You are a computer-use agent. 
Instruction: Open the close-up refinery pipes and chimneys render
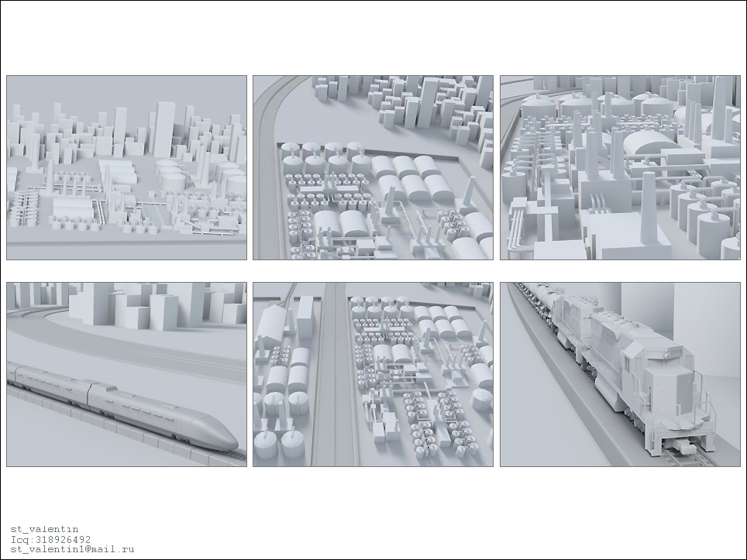click(x=620, y=167)
